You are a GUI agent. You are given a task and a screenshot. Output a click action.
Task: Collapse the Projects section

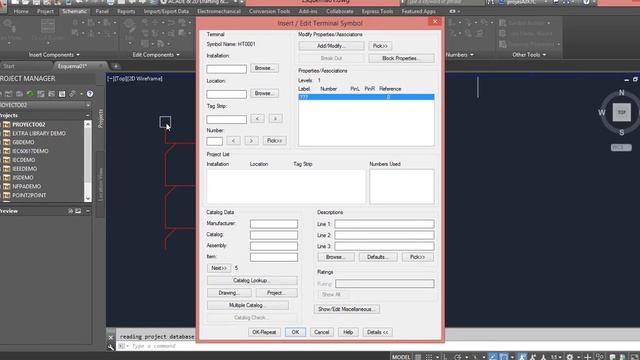pyautogui.click(x=88, y=116)
